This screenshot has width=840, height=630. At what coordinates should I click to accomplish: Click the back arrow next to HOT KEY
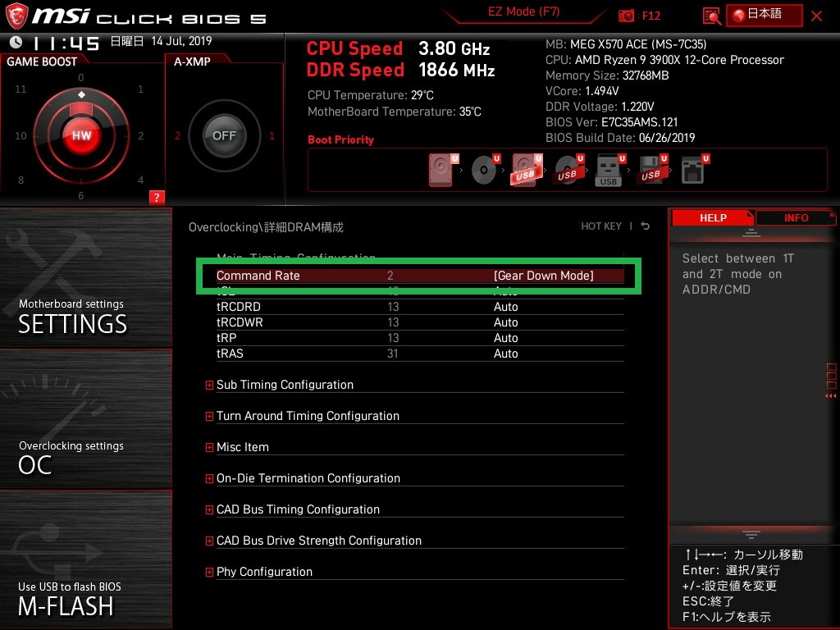tap(646, 226)
